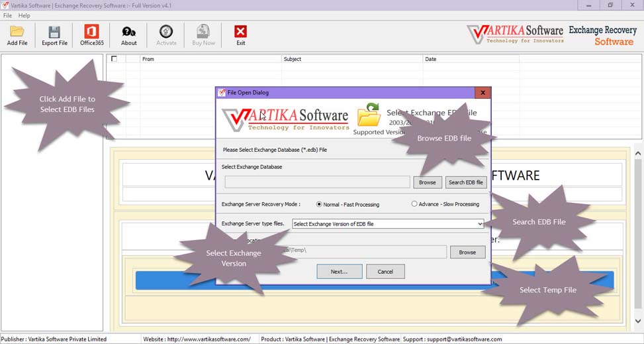
Task: Click the Next... button
Action: 340,272
